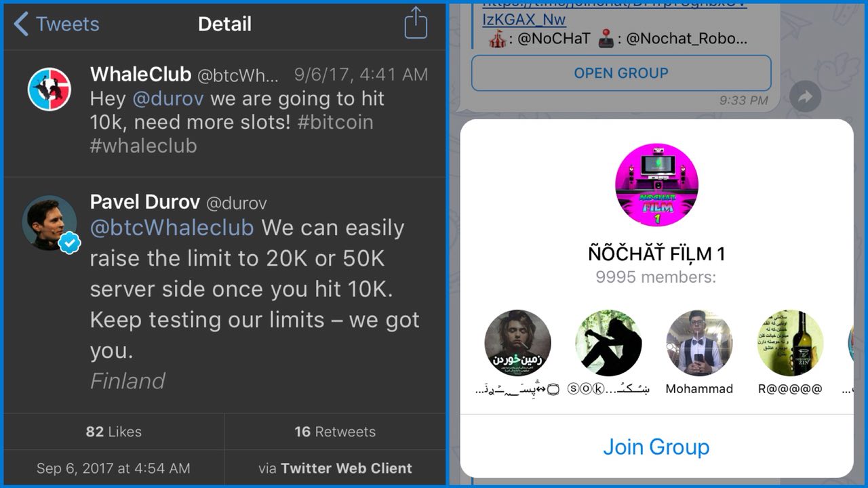This screenshot has width=868, height=488.
Task: Tap the verified badge on Durov's avatar
Action: click(x=69, y=243)
